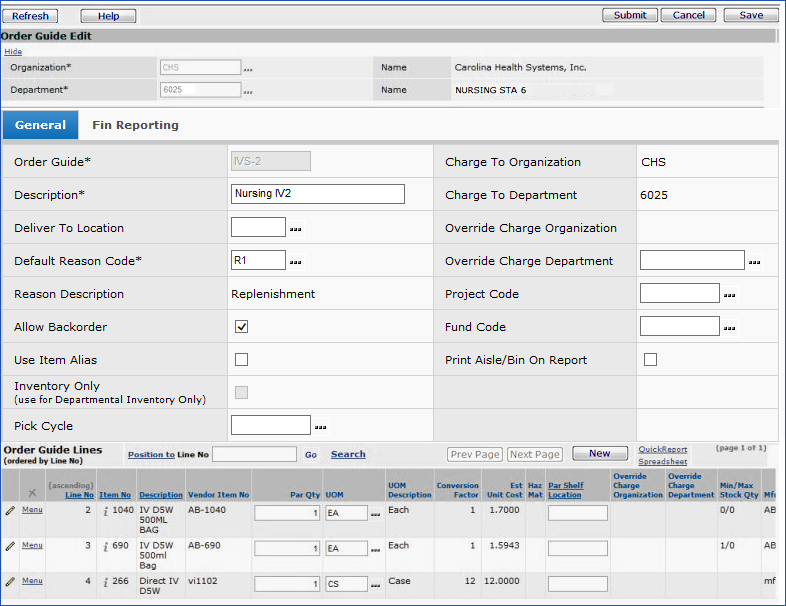Open lookup dots beside Fund Code field

[x=728, y=328]
